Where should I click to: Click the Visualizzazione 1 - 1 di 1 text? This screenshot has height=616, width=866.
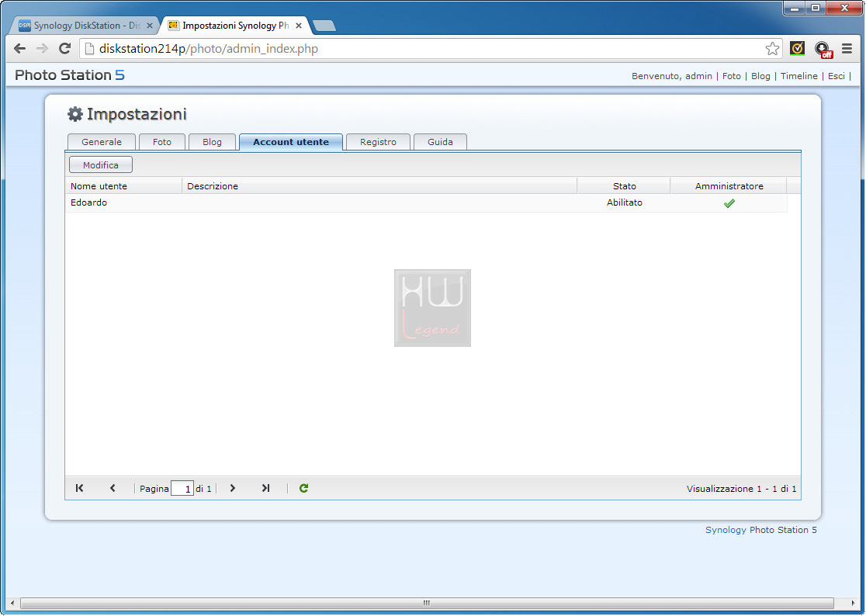click(741, 489)
